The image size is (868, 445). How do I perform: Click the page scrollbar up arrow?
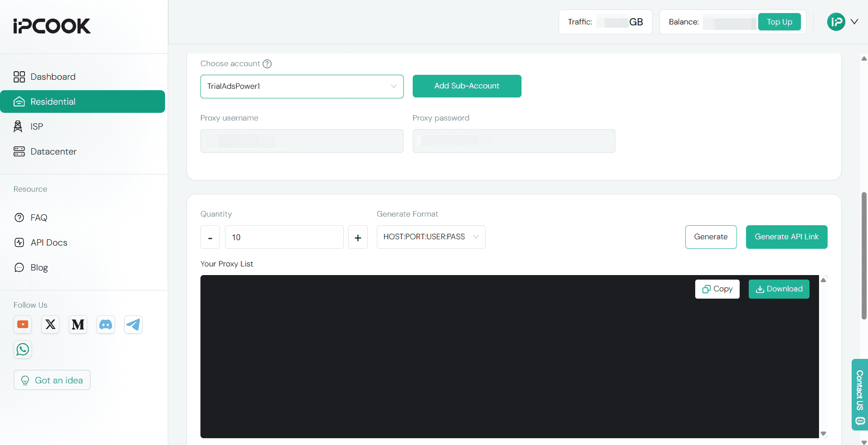(x=864, y=58)
